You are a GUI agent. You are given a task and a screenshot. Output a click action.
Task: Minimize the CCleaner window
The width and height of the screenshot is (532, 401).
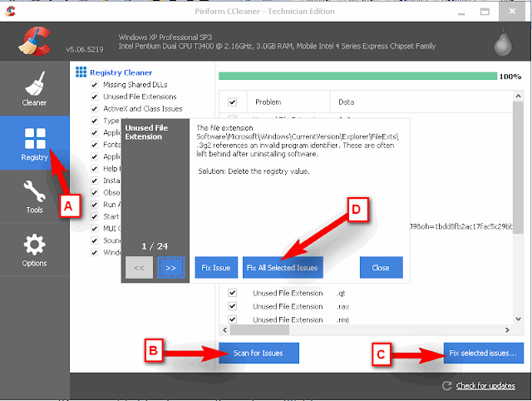pos(461,12)
